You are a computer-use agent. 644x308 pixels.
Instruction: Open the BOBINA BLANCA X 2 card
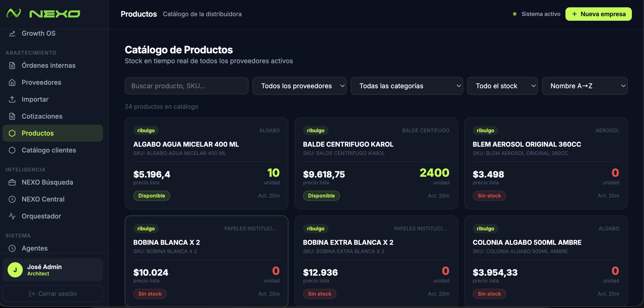point(207,261)
